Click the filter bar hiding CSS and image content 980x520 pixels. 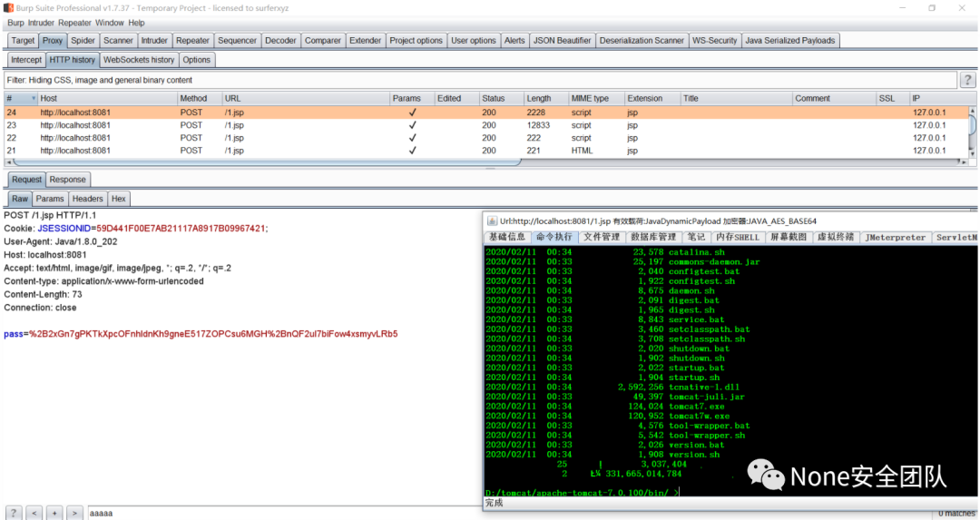tap(480, 80)
